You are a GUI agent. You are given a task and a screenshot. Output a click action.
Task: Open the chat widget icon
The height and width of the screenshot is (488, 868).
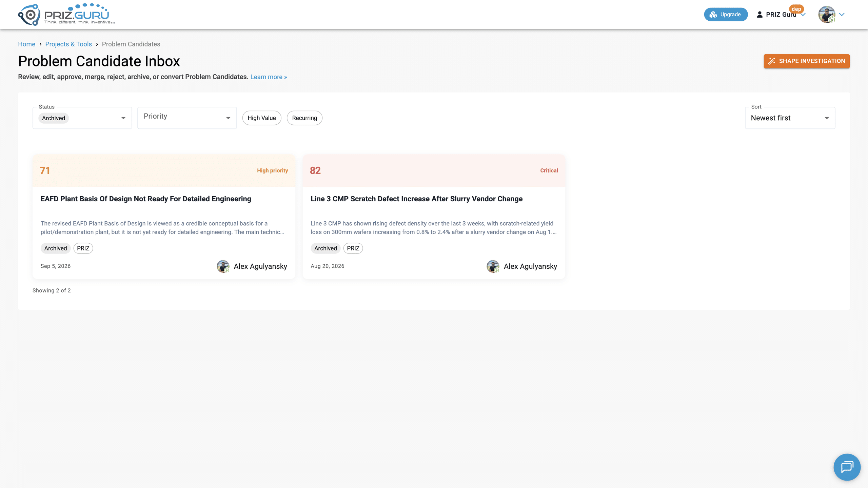[x=847, y=467]
